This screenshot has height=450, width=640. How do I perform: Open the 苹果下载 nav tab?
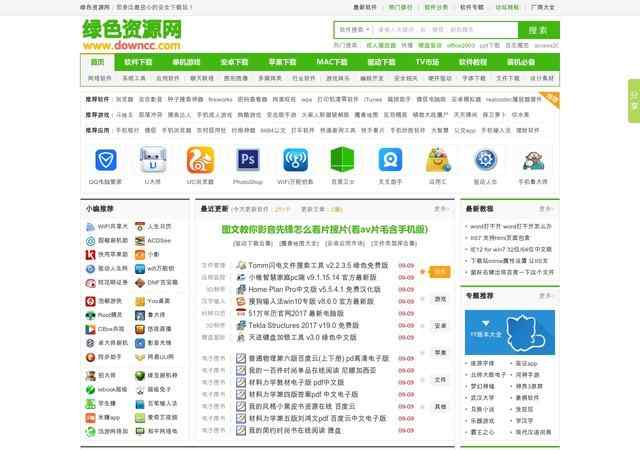(282, 62)
